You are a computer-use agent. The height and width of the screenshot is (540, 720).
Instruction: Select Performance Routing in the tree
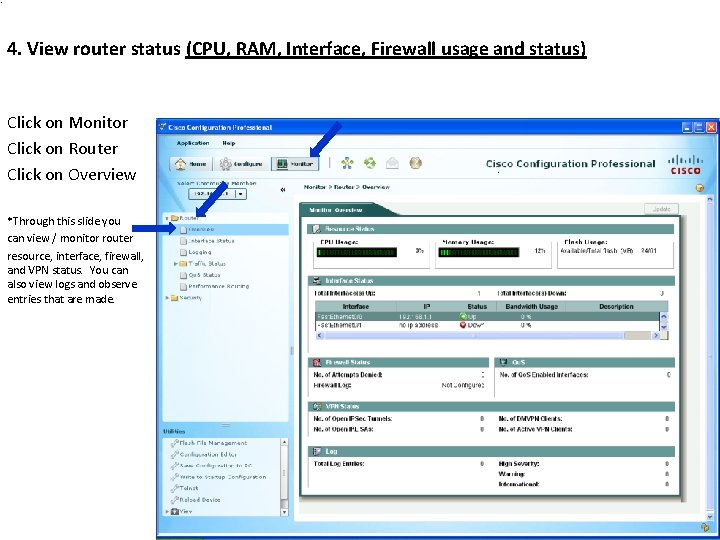(219, 287)
